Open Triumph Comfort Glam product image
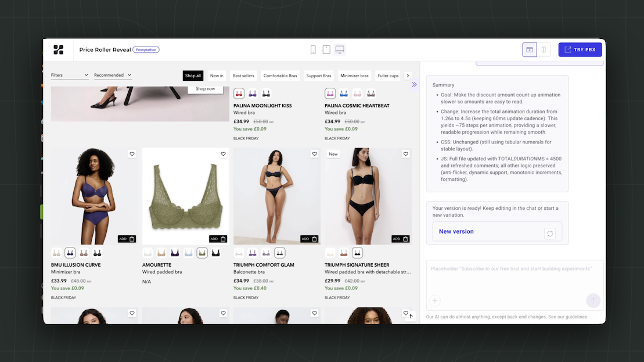This screenshot has height=362, width=644. point(277,196)
